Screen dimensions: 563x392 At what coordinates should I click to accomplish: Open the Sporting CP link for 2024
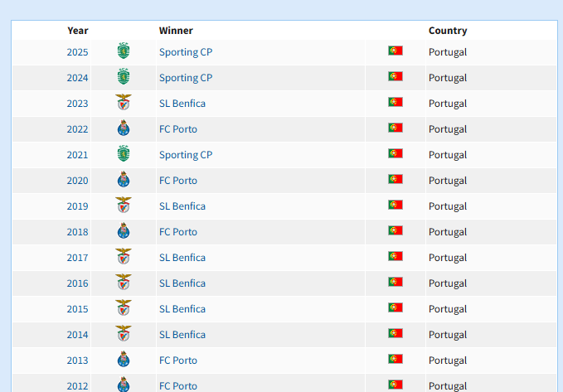pyautogui.click(x=186, y=78)
